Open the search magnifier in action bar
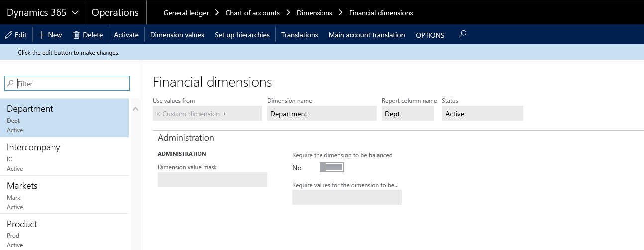This screenshot has width=644, height=250. [462, 34]
